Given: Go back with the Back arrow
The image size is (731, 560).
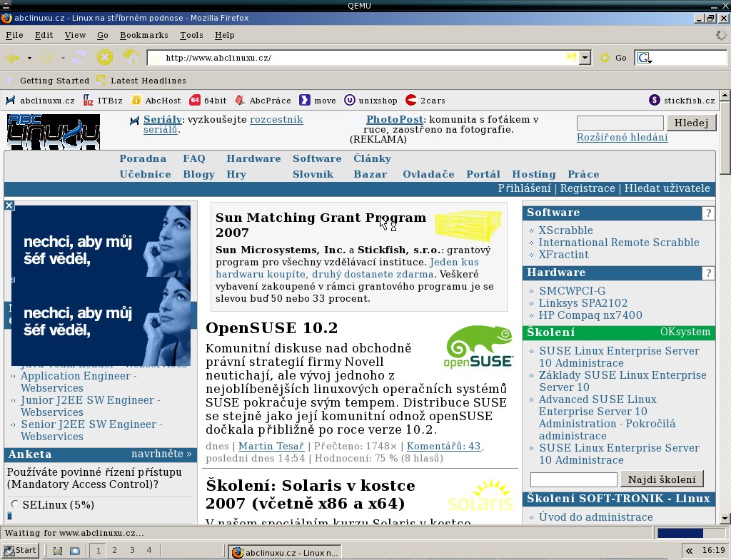Looking at the screenshot, I should pos(13,58).
